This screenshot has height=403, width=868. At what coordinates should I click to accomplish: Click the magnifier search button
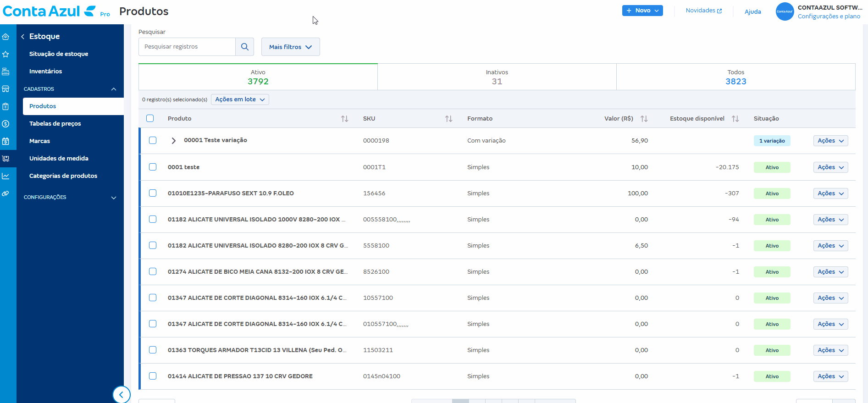click(245, 47)
